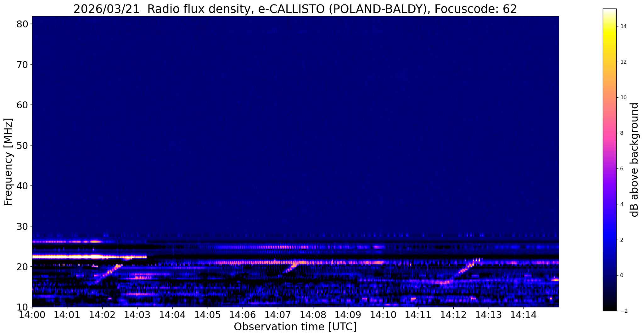Screen dimensions: 644x336
Task: Choose the 14:07 time tick label
Action: tap(278, 314)
